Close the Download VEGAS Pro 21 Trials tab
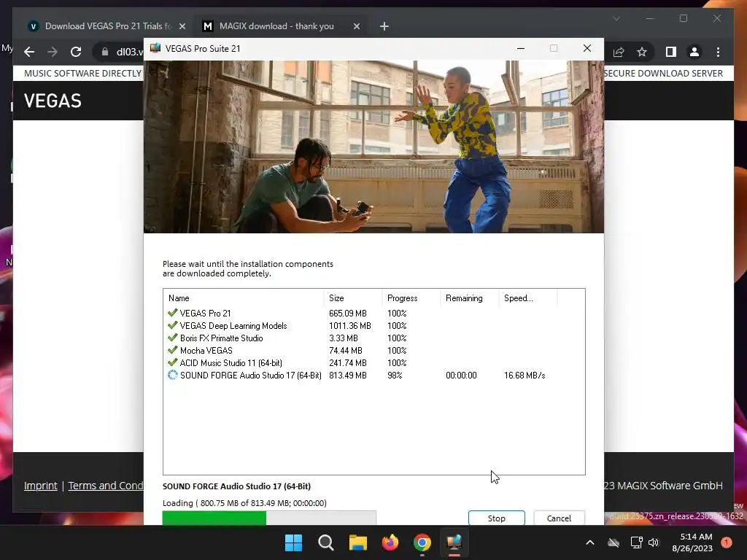The image size is (747, 560). click(x=182, y=26)
